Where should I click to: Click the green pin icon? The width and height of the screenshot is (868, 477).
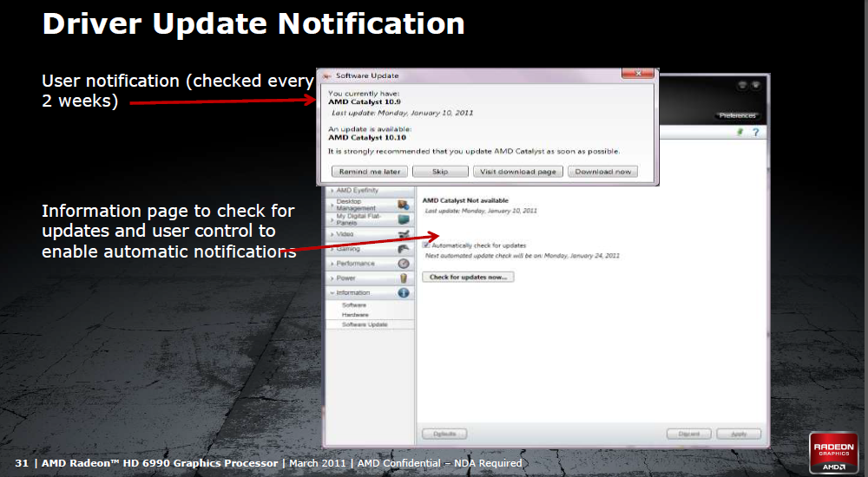click(740, 132)
